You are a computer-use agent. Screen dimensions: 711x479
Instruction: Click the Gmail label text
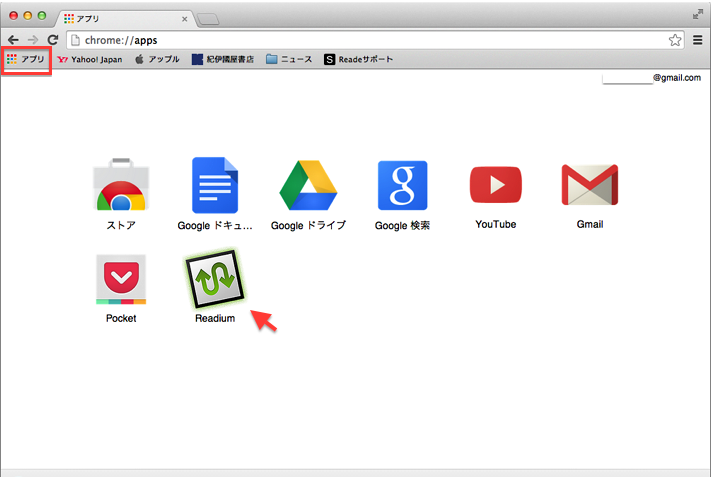click(590, 224)
